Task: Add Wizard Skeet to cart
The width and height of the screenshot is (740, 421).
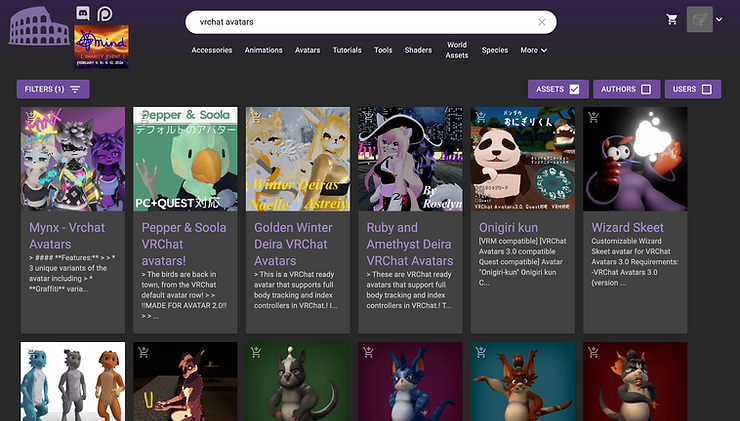Action: 593,116
